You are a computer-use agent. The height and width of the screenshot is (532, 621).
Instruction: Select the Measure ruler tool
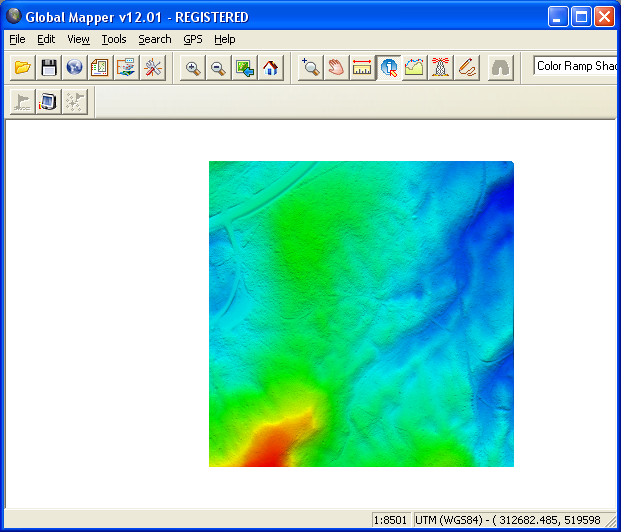[x=362, y=68]
